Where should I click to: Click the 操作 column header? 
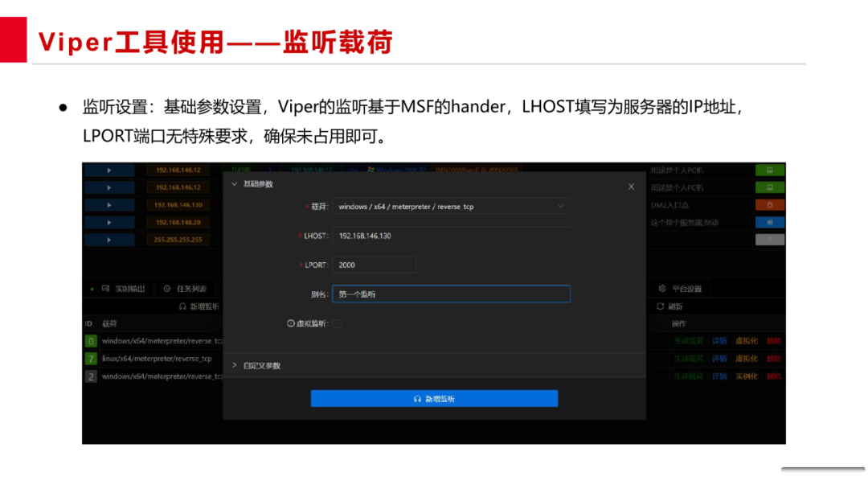678,324
